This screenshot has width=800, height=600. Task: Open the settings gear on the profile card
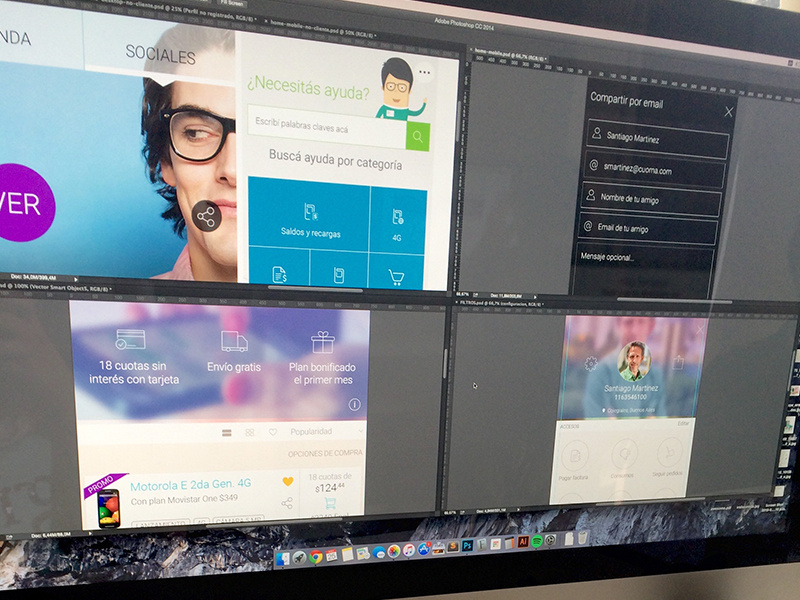coord(591,363)
